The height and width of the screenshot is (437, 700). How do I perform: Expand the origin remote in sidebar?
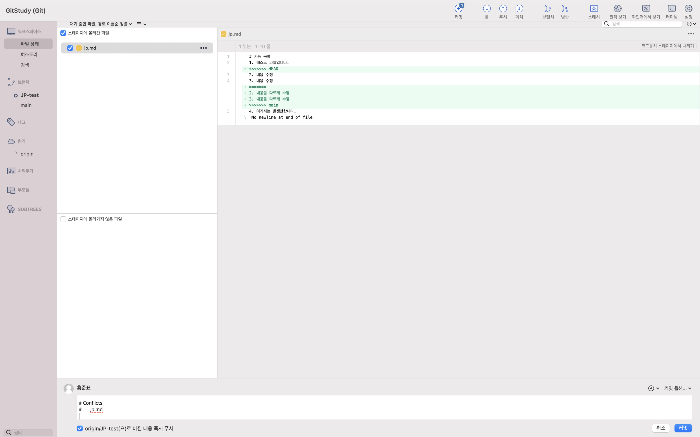[17, 154]
